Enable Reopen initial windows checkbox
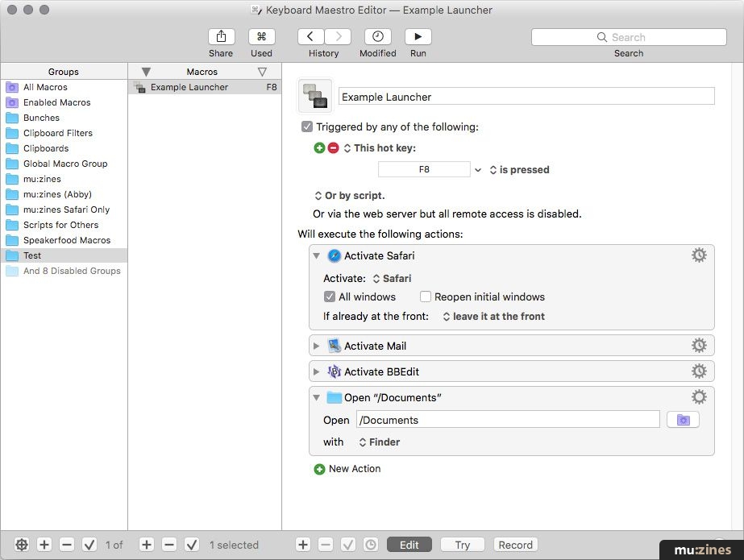744x560 pixels. tap(426, 297)
